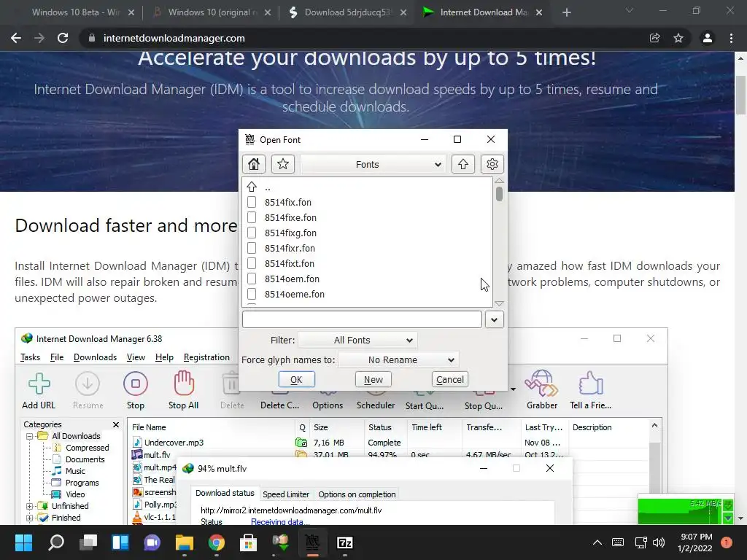Open the Chrome profile icon
The image size is (747, 560).
click(708, 38)
